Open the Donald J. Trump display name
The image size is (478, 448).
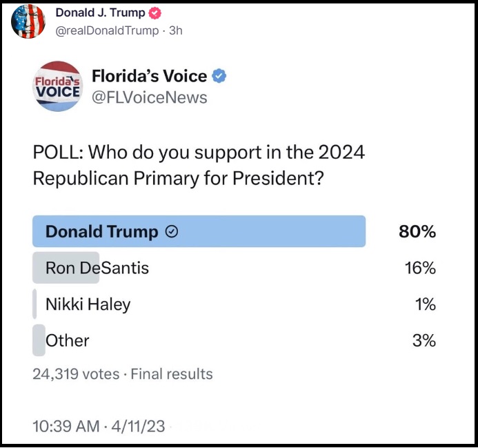[101, 13]
